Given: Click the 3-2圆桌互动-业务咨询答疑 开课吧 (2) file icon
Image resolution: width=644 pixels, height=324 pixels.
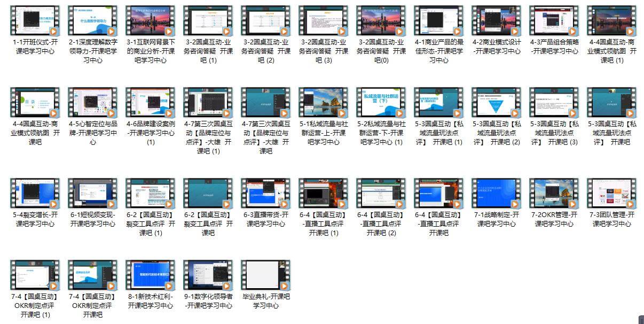Looking at the screenshot, I should click(x=266, y=20).
